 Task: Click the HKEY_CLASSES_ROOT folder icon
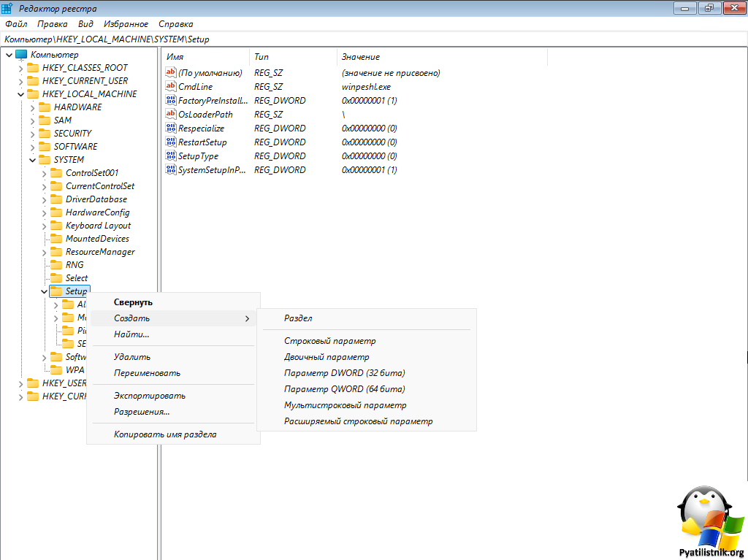point(33,68)
